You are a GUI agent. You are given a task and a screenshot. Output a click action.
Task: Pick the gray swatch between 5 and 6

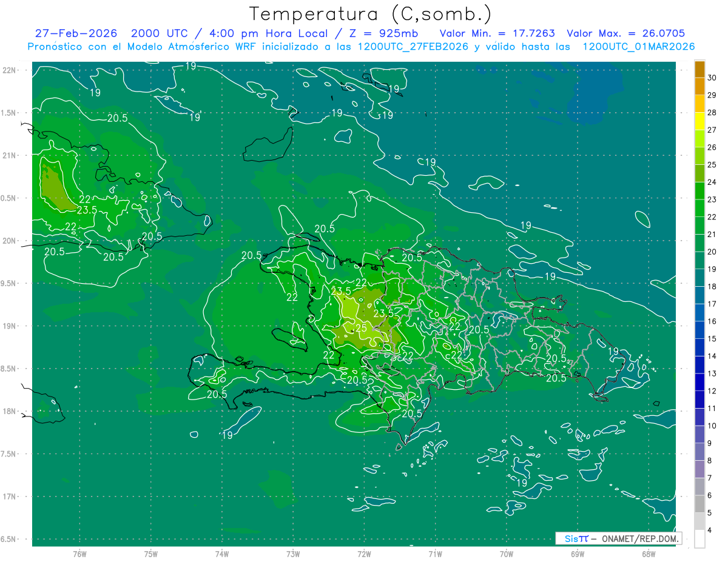click(x=699, y=504)
